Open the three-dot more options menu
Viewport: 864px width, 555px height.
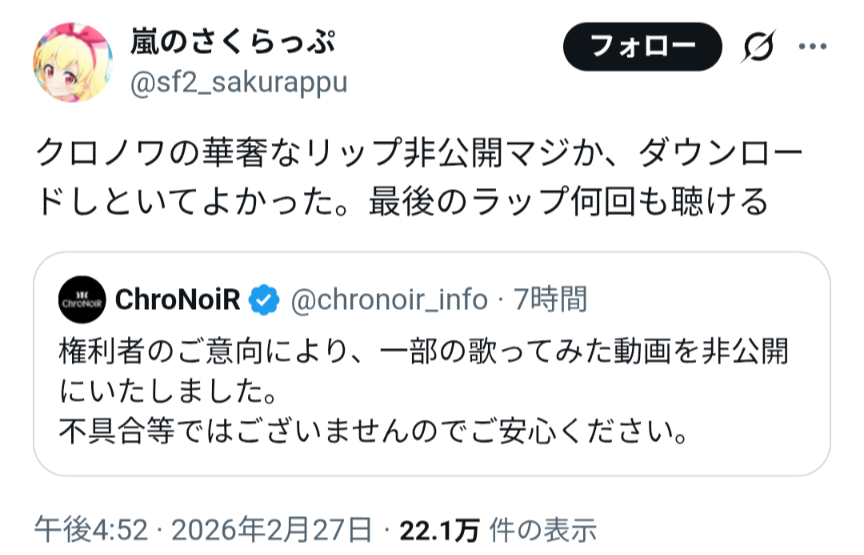(811, 47)
